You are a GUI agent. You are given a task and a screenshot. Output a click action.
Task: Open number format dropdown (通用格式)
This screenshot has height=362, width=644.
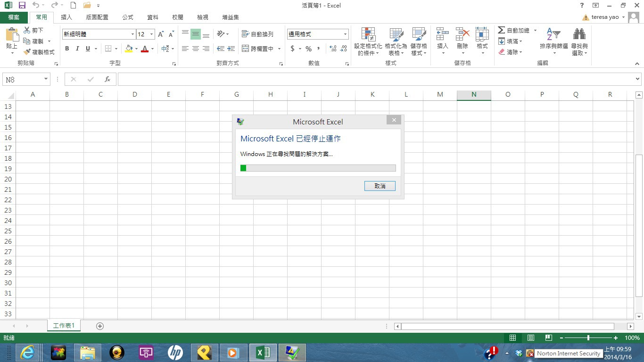point(345,34)
